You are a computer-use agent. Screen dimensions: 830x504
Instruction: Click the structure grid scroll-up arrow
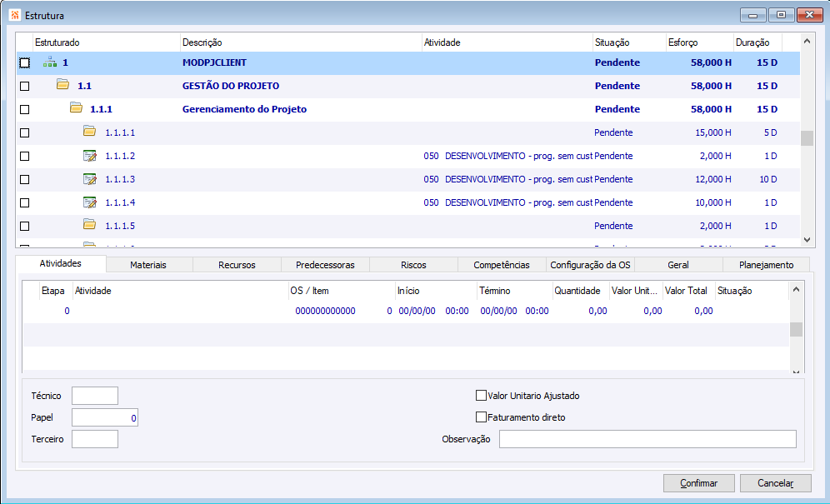tap(807, 41)
